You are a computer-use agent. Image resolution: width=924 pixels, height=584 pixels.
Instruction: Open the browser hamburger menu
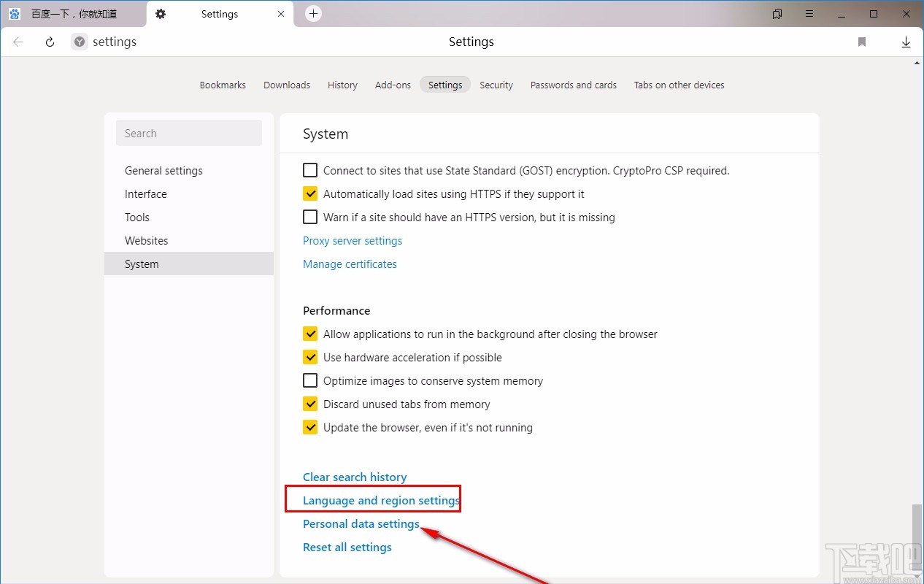click(x=809, y=14)
